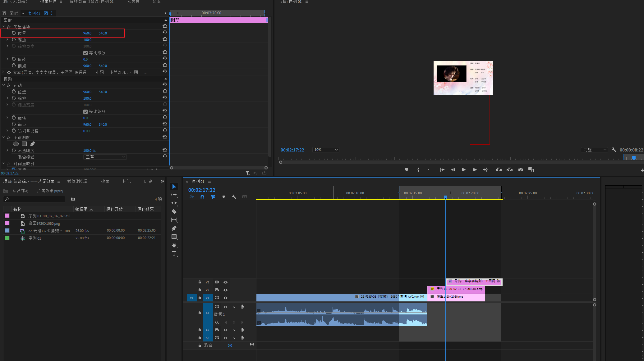Mute audio track A1
This screenshot has height=361, width=644.
click(x=225, y=307)
